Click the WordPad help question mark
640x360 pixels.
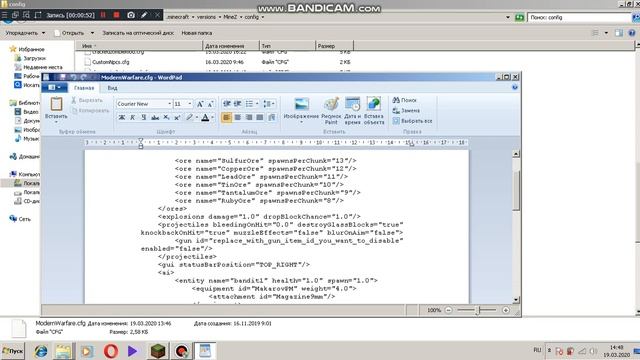pyautogui.click(x=515, y=87)
